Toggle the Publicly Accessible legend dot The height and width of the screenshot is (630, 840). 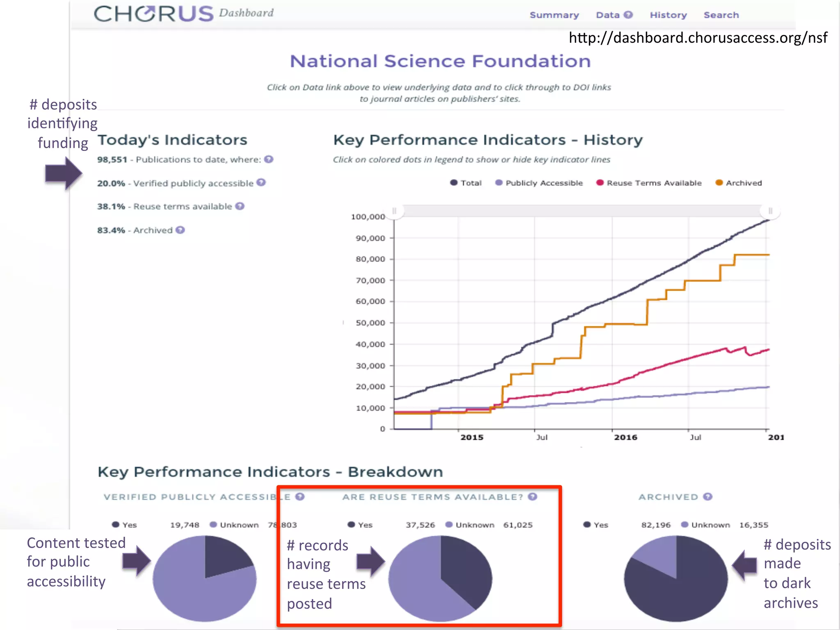pos(499,183)
